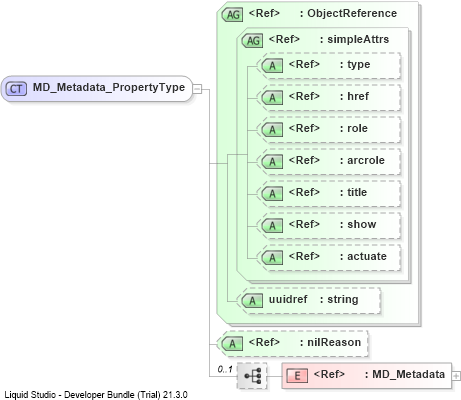Screen dimensions: 461x400
Task: Select the sequence compositor icon
Action: tap(252, 376)
